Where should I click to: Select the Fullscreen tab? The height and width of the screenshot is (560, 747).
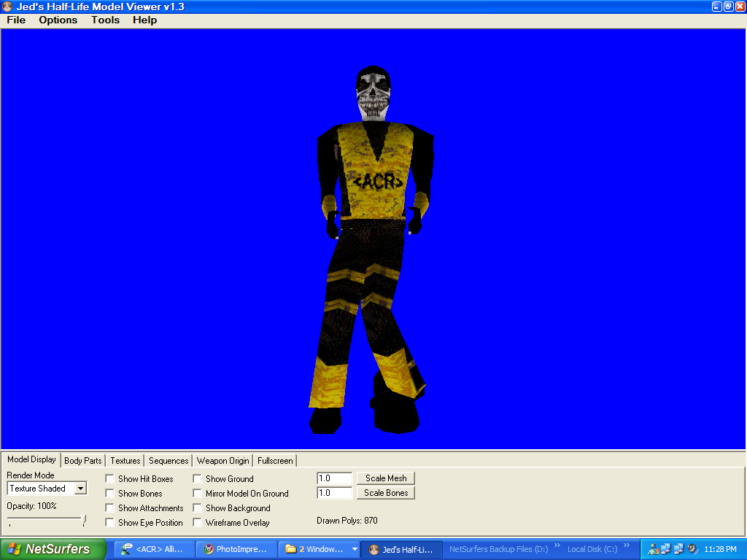pos(275,461)
